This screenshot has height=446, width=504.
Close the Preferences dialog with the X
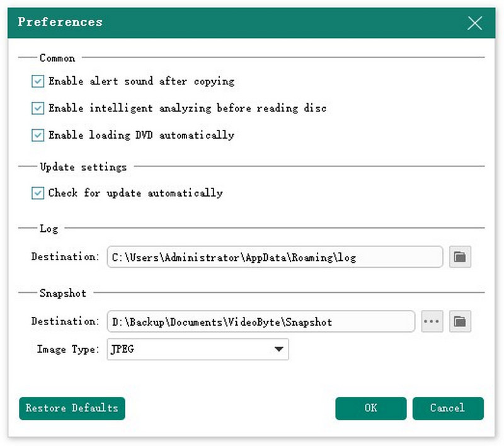(474, 23)
